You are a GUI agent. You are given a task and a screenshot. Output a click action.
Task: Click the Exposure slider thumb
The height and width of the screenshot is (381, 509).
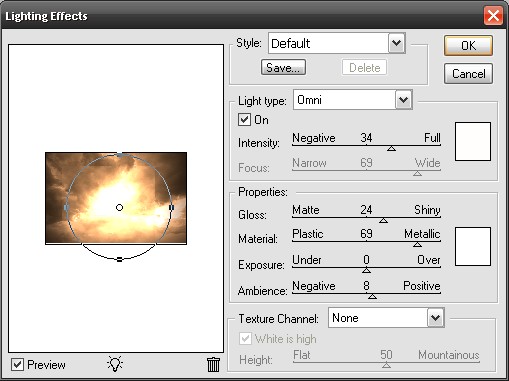(366, 270)
